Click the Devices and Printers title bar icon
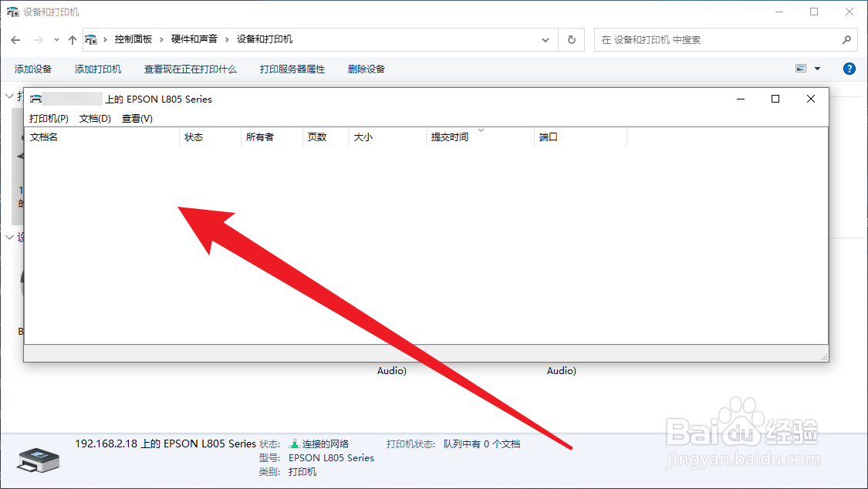 tap(13, 12)
